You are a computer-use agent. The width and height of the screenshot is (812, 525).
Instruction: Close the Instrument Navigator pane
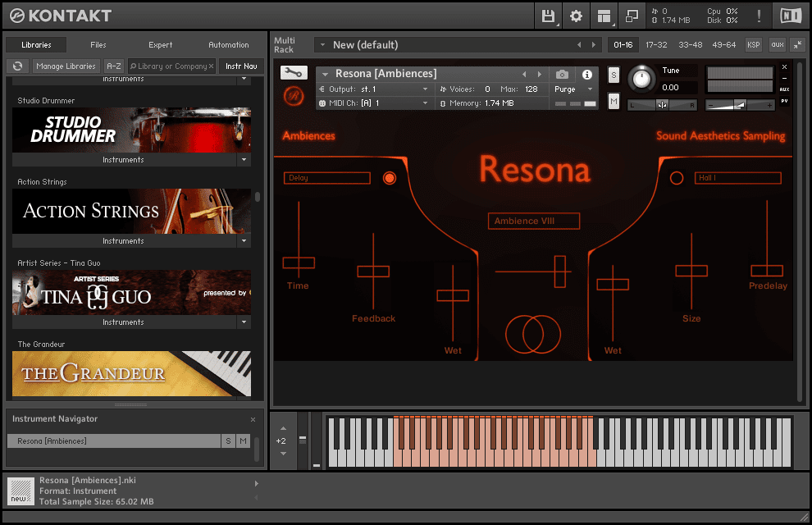coord(253,419)
